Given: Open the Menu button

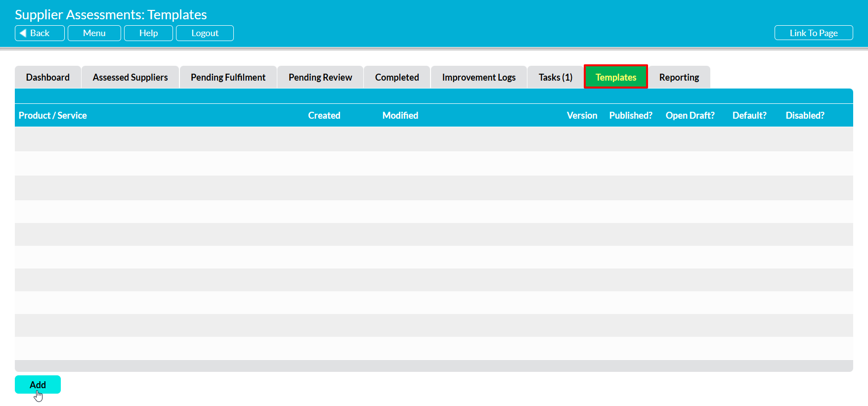Looking at the screenshot, I should [94, 33].
